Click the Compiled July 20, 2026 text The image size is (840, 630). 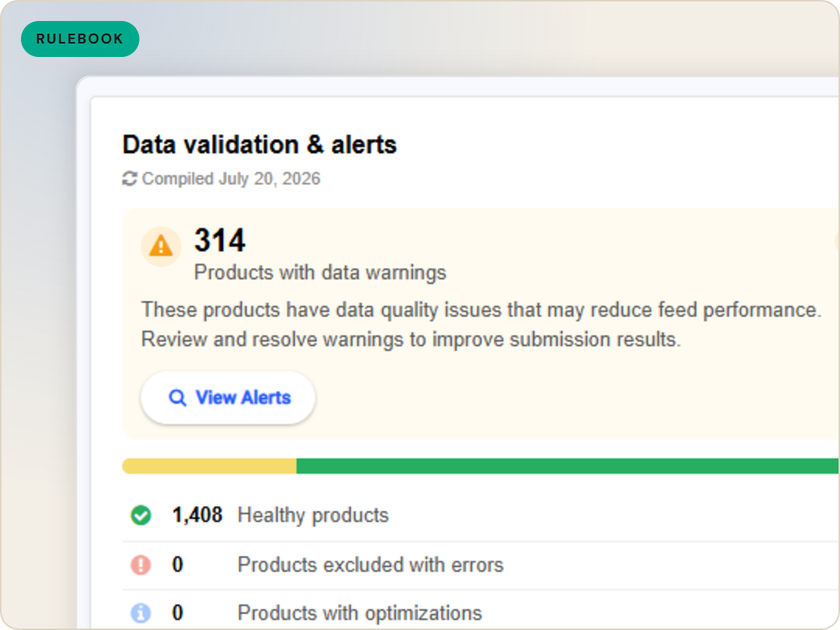231,178
